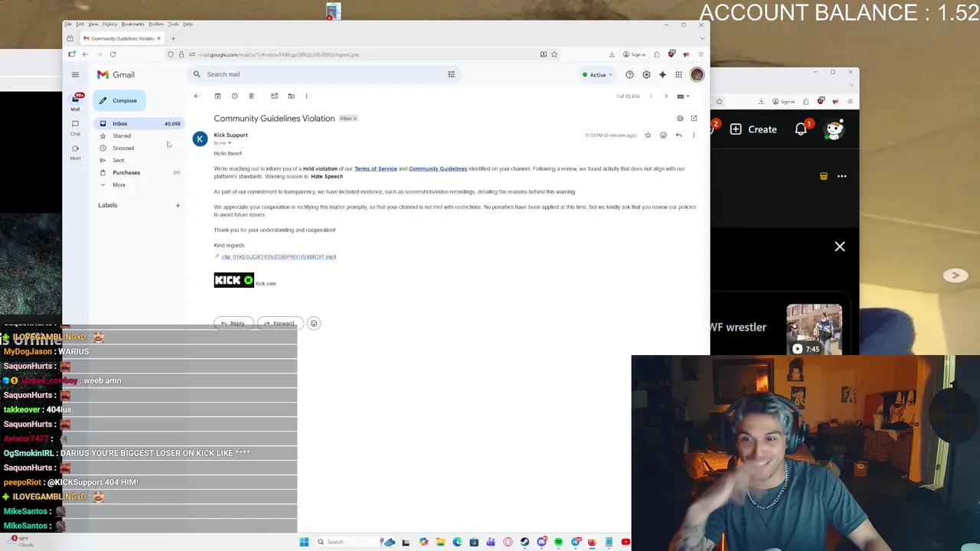
Task: Open Reddit profile avatar menu
Action: (x=835, y=129)
